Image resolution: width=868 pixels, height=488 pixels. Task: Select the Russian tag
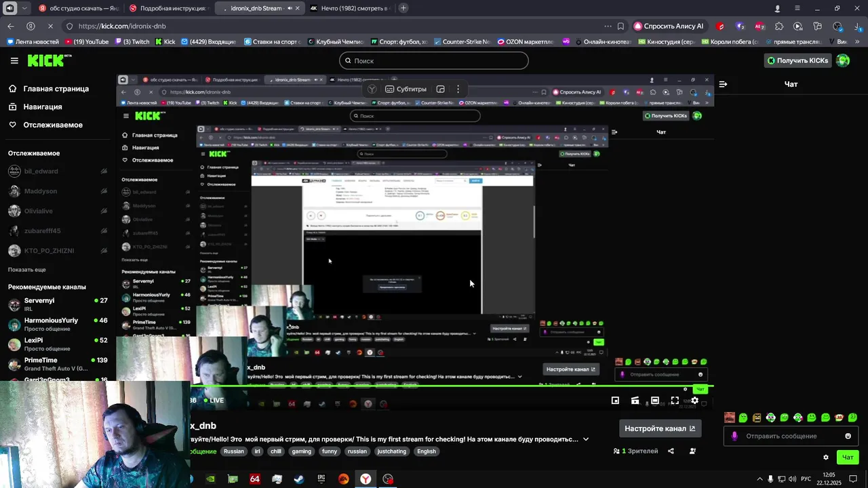point(233,451)
